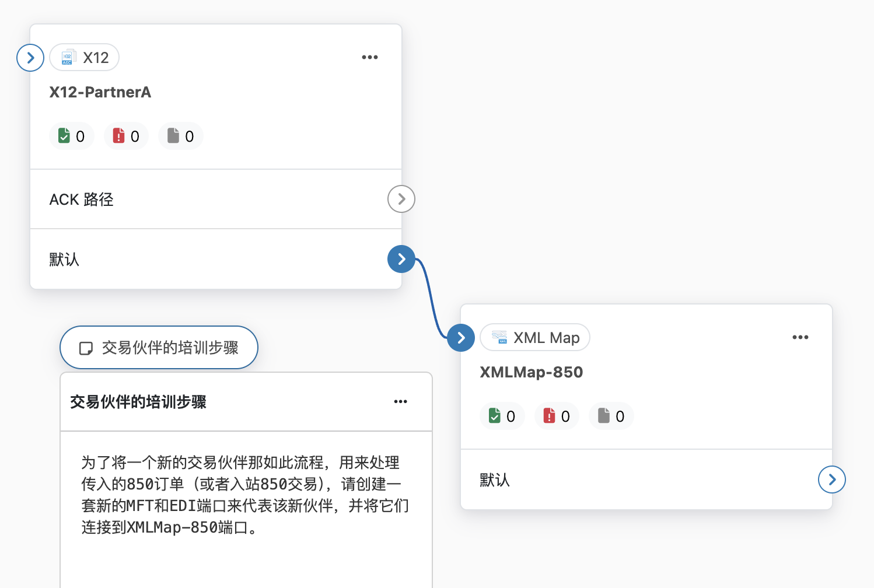Viewport: 874px width, 588px height.
Task: Open X12-PartnerA red error file count
Action: tap(126, 136)
